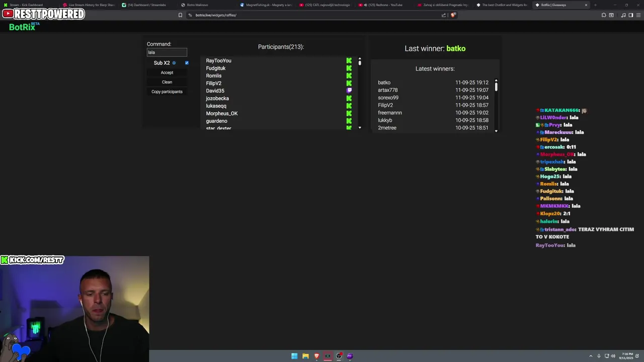644x362 pixels.
Task: Click the share icon in address bar
Action: (x=444, y=15)
